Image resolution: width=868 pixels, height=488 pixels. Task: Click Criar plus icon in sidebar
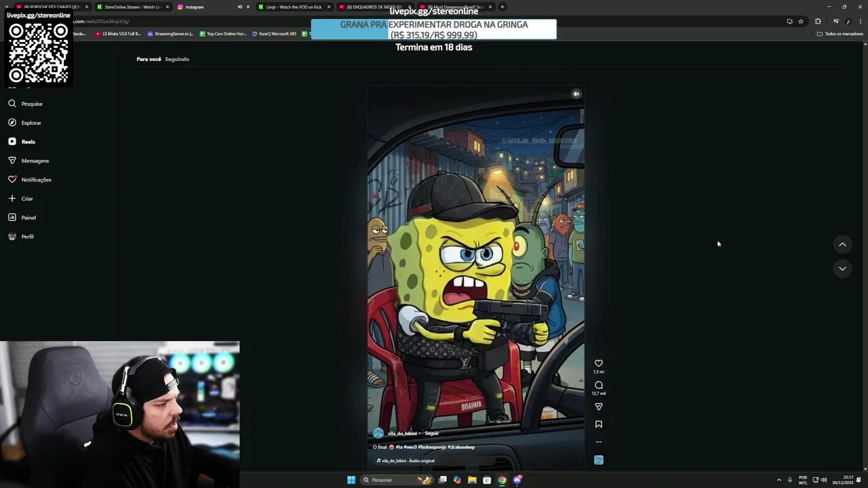click(x=12, y=199)
